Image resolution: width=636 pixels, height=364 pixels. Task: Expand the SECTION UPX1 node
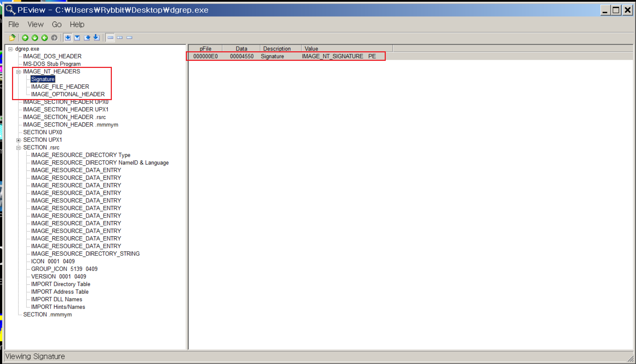18,140
